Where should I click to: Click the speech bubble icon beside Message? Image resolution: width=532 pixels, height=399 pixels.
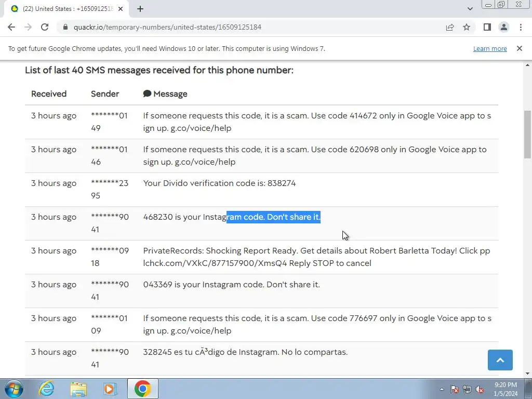[x=147, y=94]
